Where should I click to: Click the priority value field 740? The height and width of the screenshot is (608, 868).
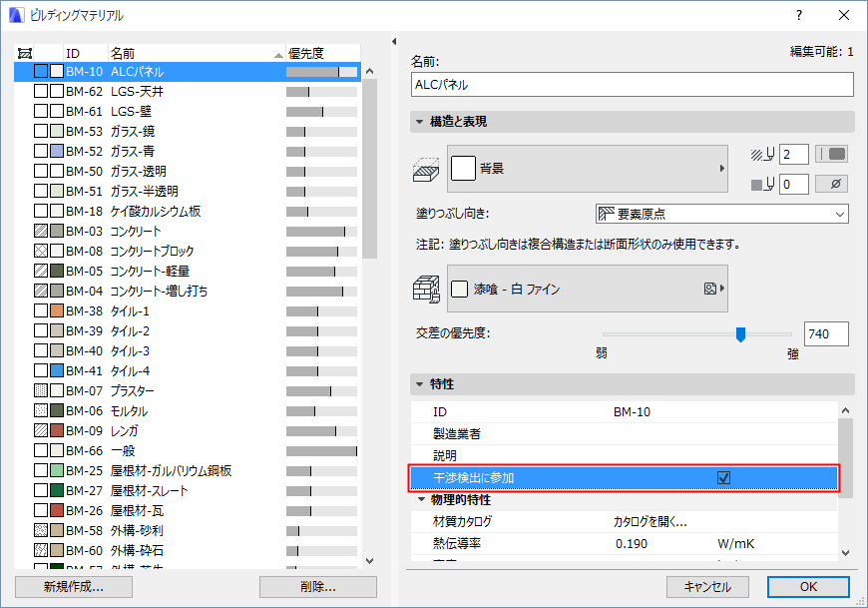826,333
